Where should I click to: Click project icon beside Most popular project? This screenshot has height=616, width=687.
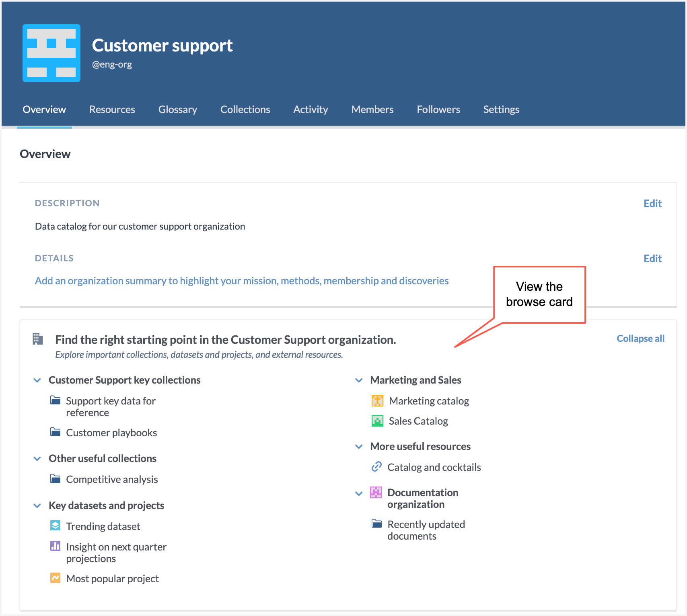[x=55, y=578]
